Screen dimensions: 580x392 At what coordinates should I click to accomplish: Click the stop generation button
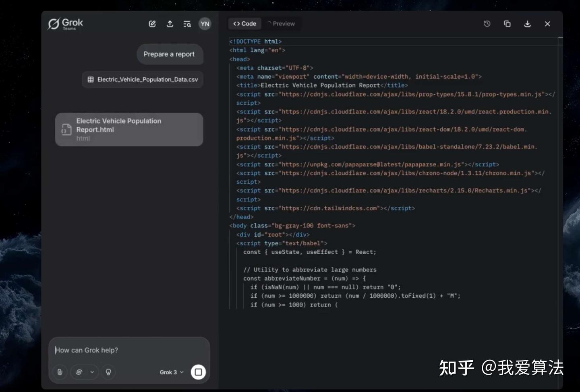click(x=198, y=372)
